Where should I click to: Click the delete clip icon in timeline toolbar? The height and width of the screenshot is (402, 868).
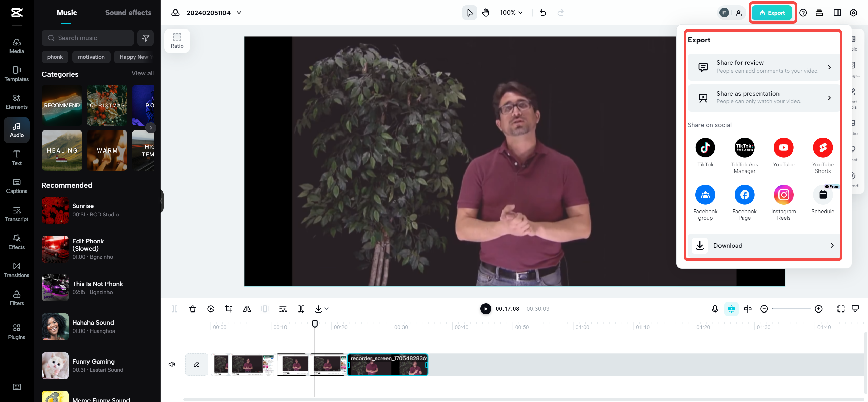click(x=193, y=309)
